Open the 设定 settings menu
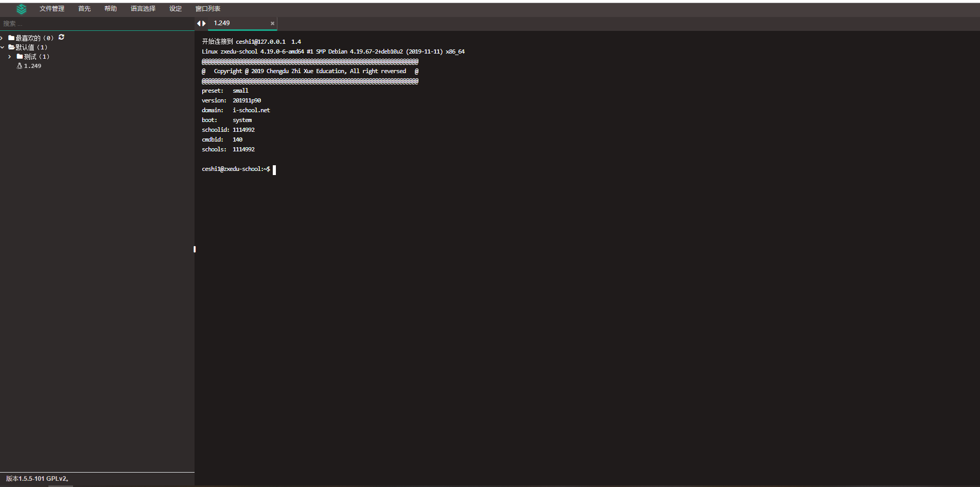980x487 pixels. (176, 9)
